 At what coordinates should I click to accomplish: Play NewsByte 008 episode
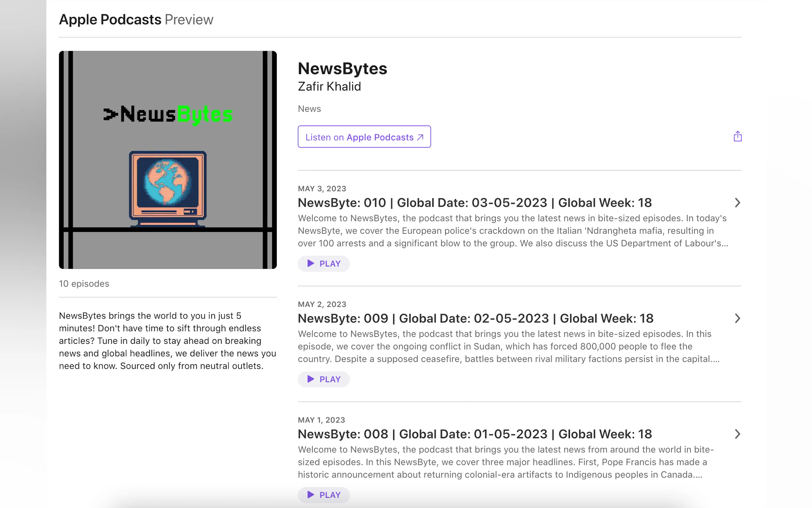tap(324, 495)
